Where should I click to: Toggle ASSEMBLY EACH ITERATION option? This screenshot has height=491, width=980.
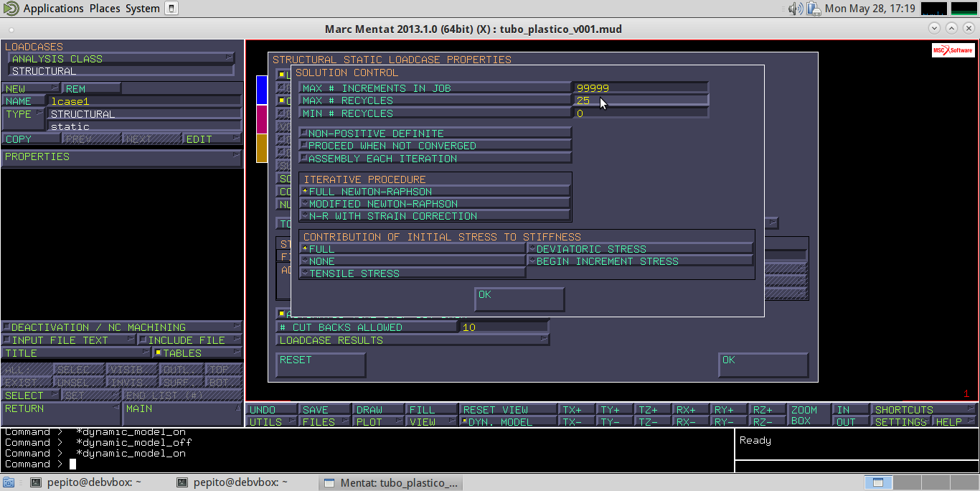tap(435, 158)
